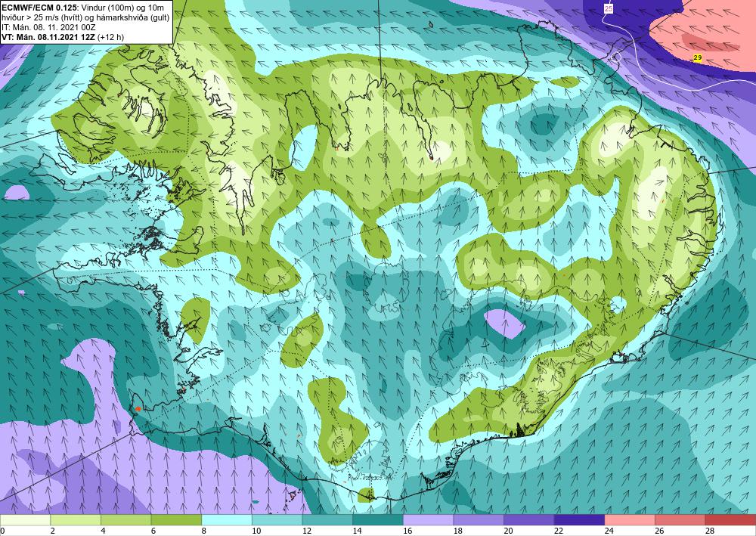Click the yellow '29' maximum gust label
This screenshot has height=536, width=756.
pyautogui.click(x=697, y=57)
